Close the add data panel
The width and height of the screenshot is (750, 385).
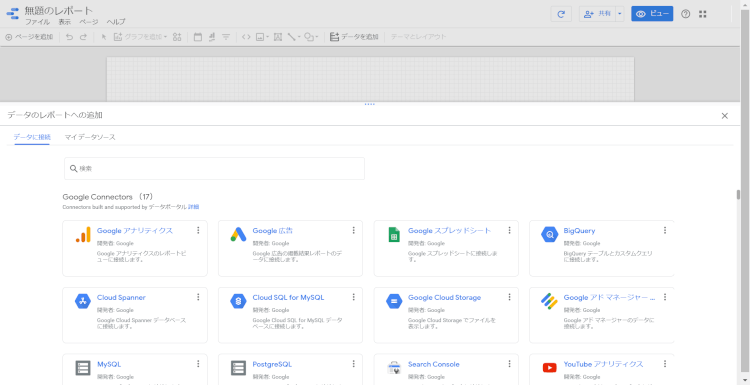point(725,116)
